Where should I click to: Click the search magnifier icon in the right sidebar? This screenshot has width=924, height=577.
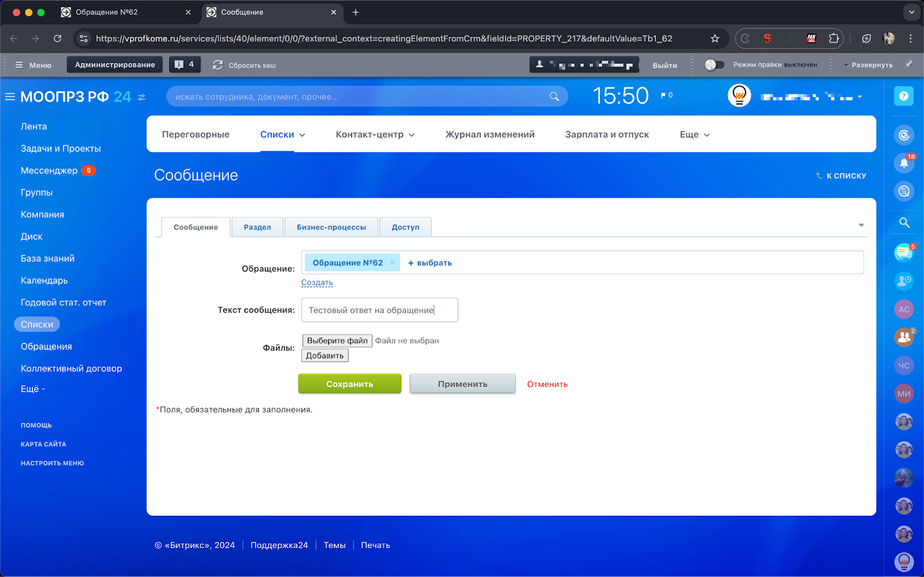tap(904, 222)
